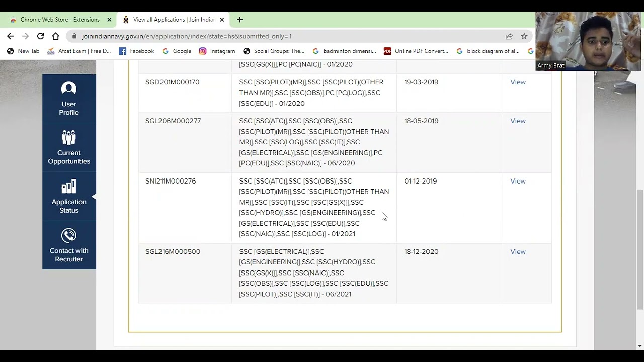
Task: Click the scrollbar down arrow
Action: point(640,346)
